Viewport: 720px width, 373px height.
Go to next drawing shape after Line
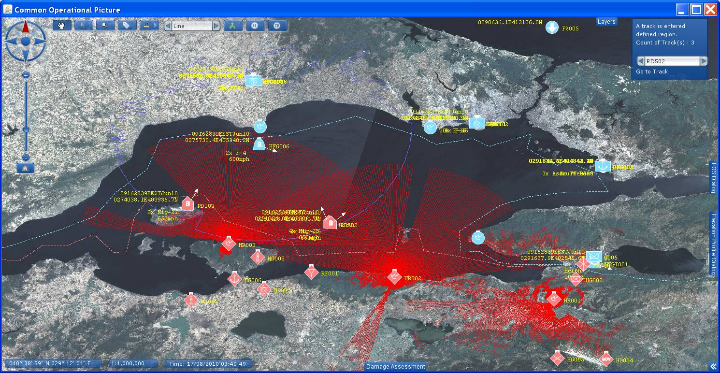click(216, 26)
